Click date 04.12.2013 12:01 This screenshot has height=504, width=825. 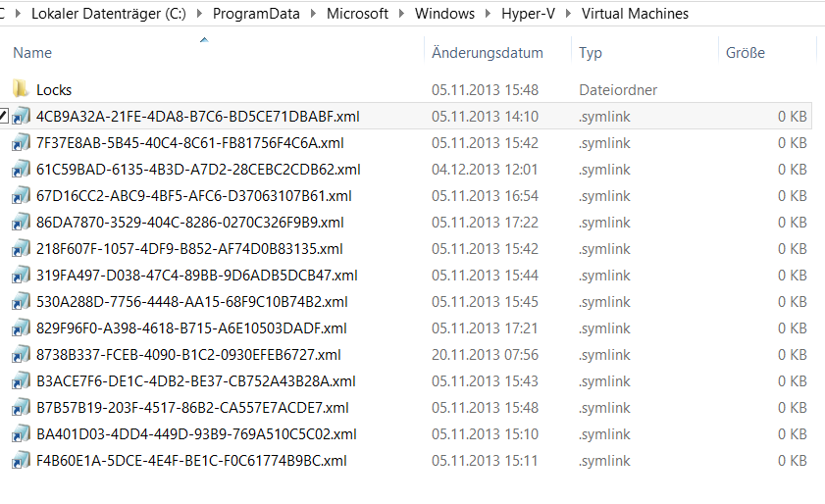pos(485,170)
